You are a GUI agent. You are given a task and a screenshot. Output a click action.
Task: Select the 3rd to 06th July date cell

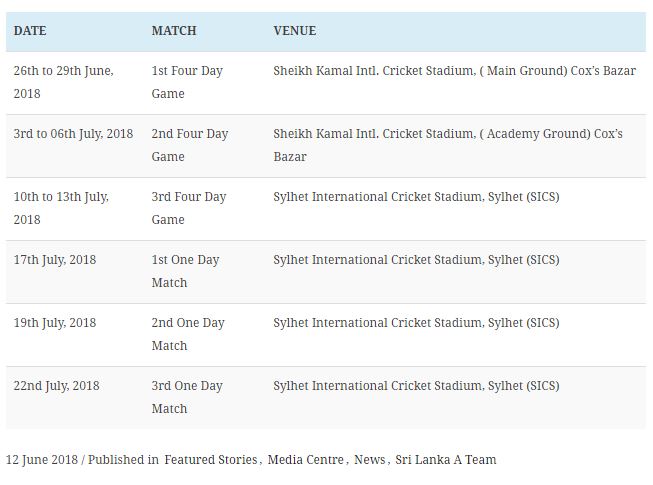[73, 134]
